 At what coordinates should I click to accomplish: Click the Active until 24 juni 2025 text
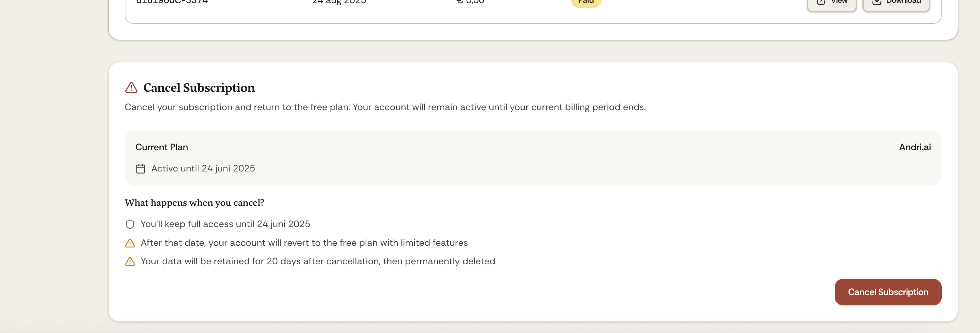pos(203,169)
